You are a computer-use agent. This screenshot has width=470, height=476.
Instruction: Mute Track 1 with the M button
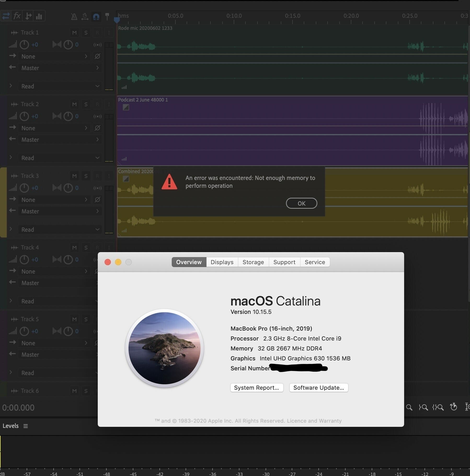point(74,33)
